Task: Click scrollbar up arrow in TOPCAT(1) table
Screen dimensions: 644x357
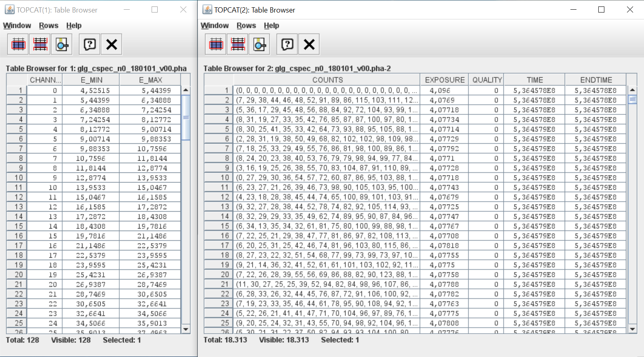Action: (186, 90)
